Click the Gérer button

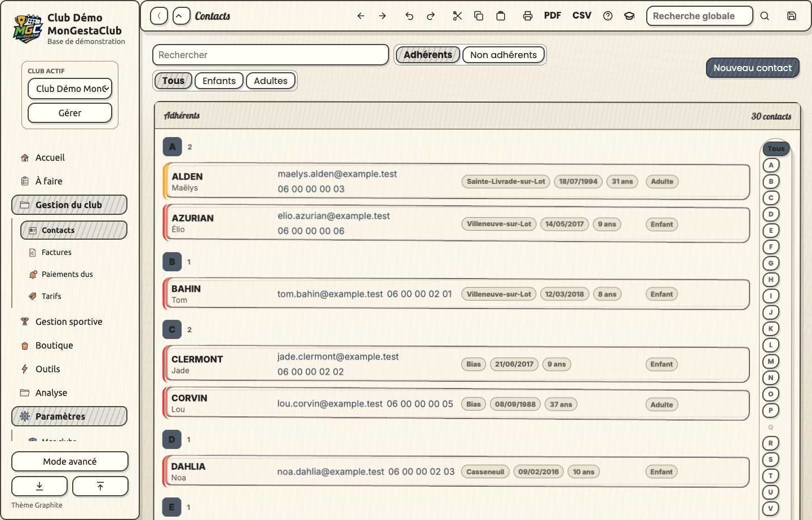(x=70, y=113)
